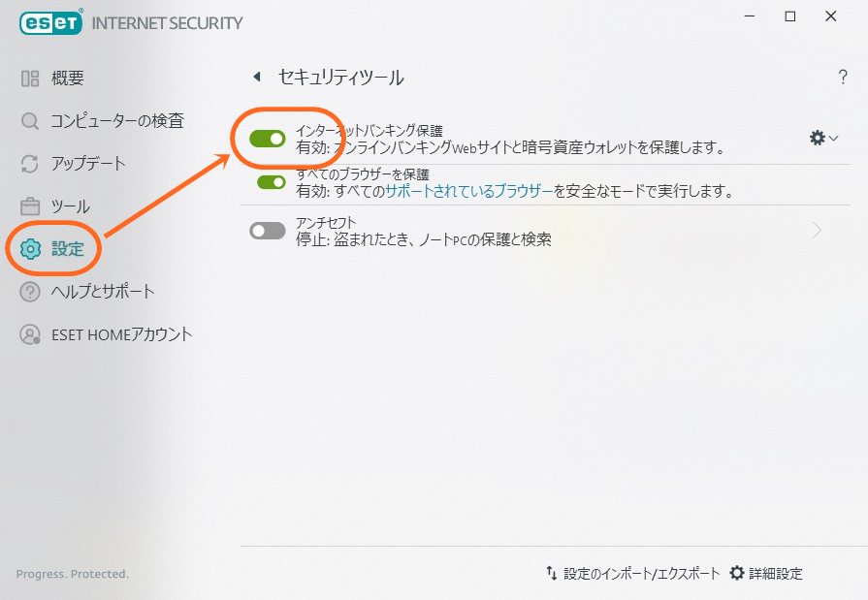Image resolution: width=868 pixels, height=600 pixels.
Task: Select アップデート in the sidebar menu
Action: click(x=88, y=164)
